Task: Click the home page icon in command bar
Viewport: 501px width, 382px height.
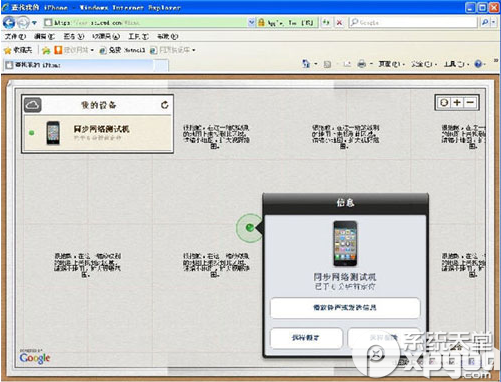Action: pyautogui.click(x=306, y=64)
